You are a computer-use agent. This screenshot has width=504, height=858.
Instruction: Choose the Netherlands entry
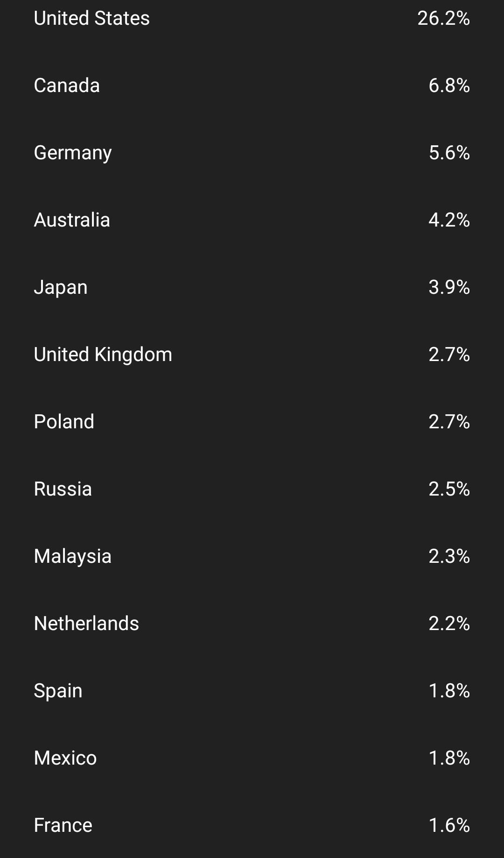click(86, 624)
